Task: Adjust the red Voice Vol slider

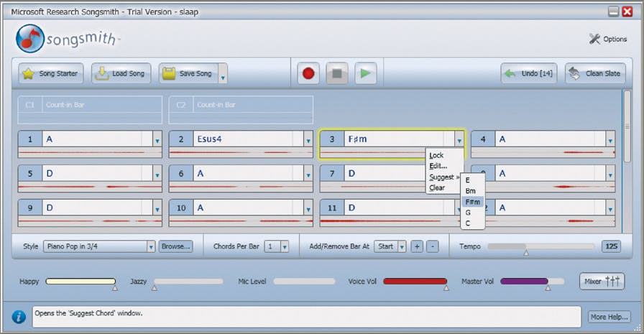Action: [415, 282]
